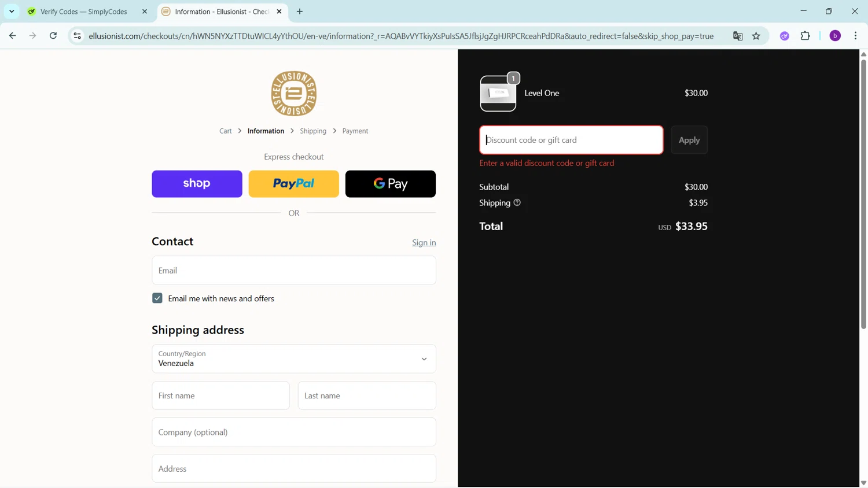
Task: Close the Verify Codes tab
Action: coord(145,12)
